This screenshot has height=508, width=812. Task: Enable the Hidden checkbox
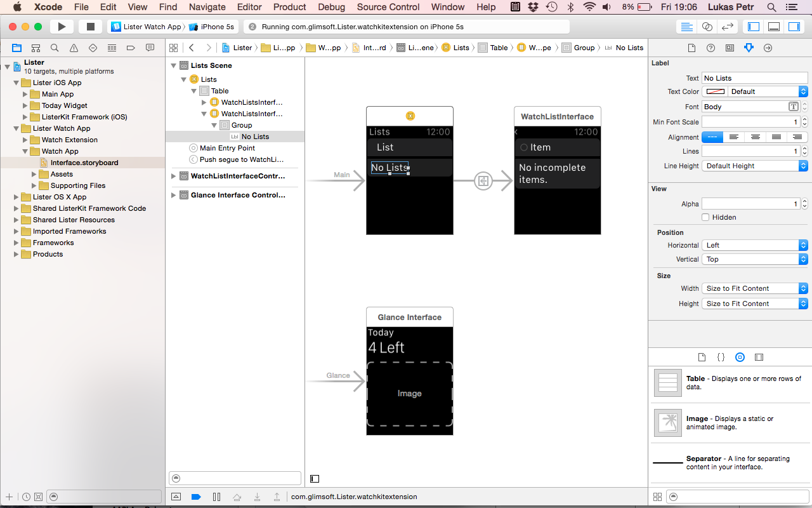pyautogui.click(x=705, y=217)
